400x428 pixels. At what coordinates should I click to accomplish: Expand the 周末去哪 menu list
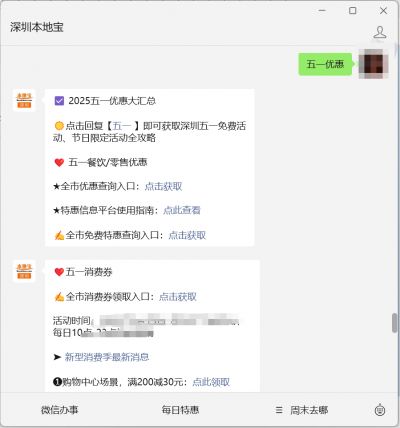click(303, 410)
